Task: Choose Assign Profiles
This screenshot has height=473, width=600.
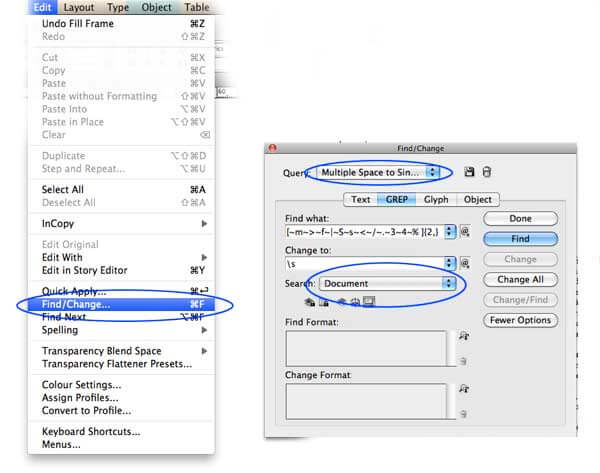Action: click(122, 398)
